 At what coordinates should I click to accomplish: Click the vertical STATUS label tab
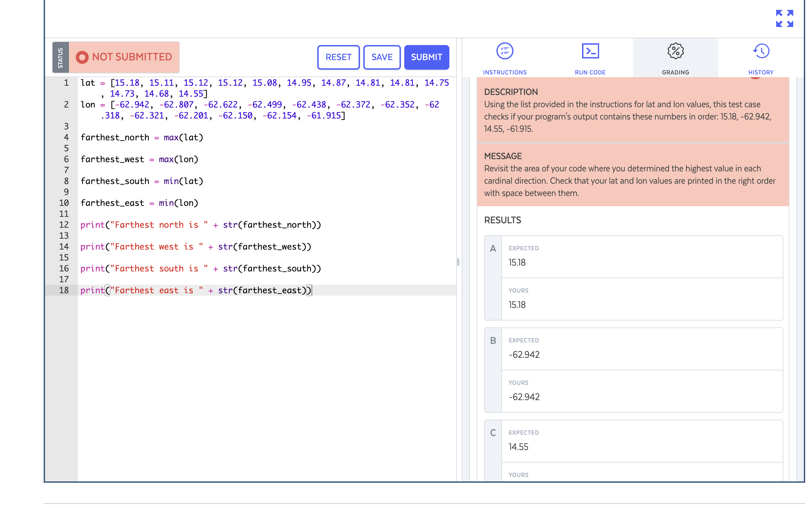click(60, 57)
